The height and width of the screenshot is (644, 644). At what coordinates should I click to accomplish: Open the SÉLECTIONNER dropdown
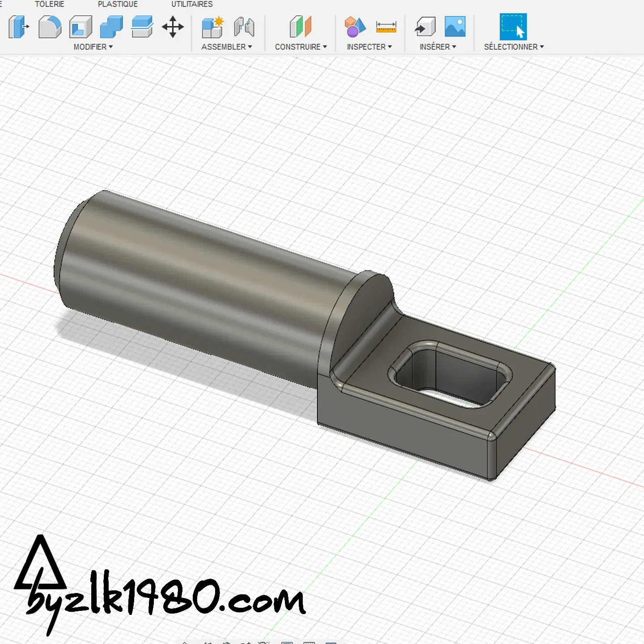coord(514,47)
